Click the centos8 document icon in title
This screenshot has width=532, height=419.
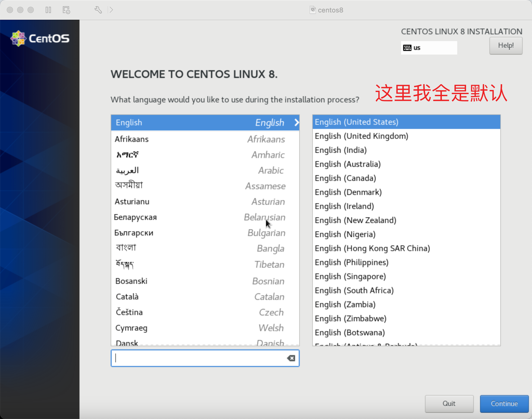pyautogui.click(x=313, y=10)
